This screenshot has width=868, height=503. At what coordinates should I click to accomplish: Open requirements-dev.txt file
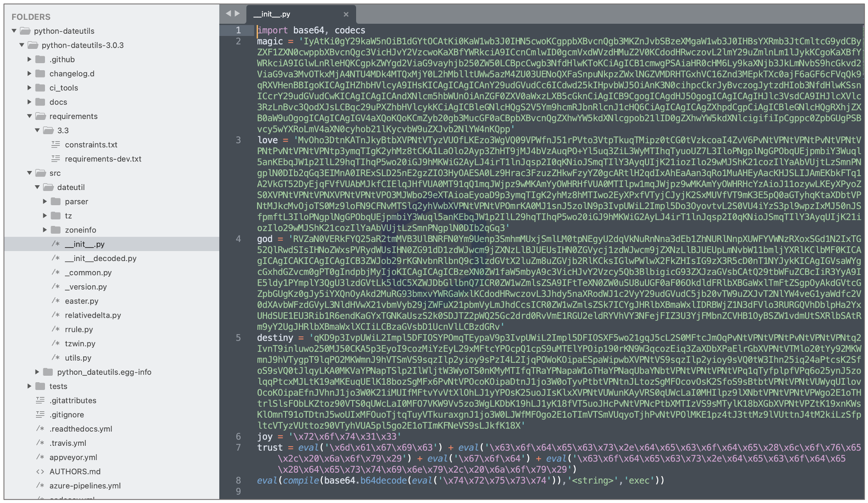click(x=103, y=159)
